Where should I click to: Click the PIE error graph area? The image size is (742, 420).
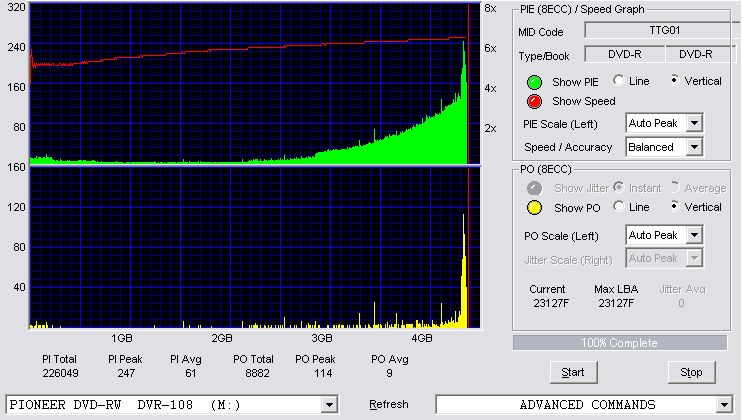click(255, 83)
